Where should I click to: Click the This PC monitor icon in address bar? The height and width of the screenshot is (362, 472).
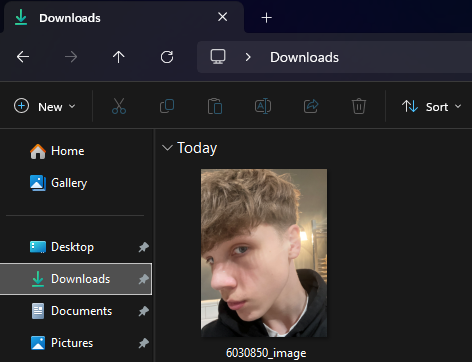pyautogui.click(x=218, y=57)
